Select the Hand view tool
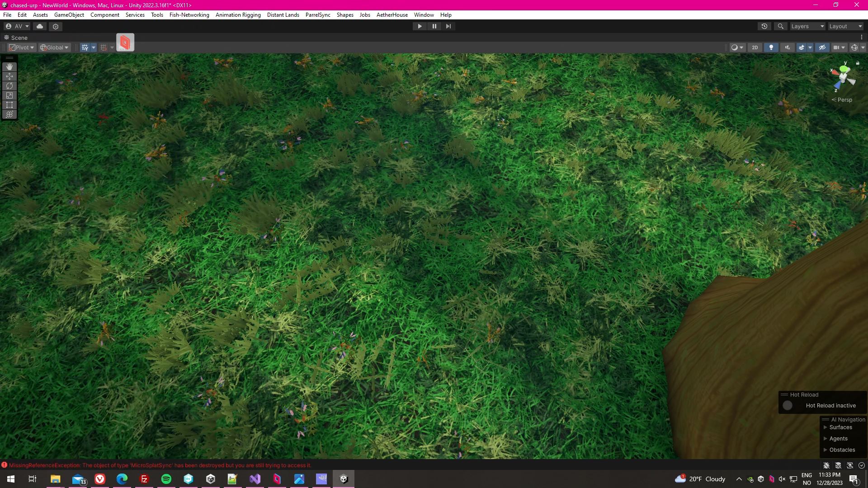 [x=9, y=67]
